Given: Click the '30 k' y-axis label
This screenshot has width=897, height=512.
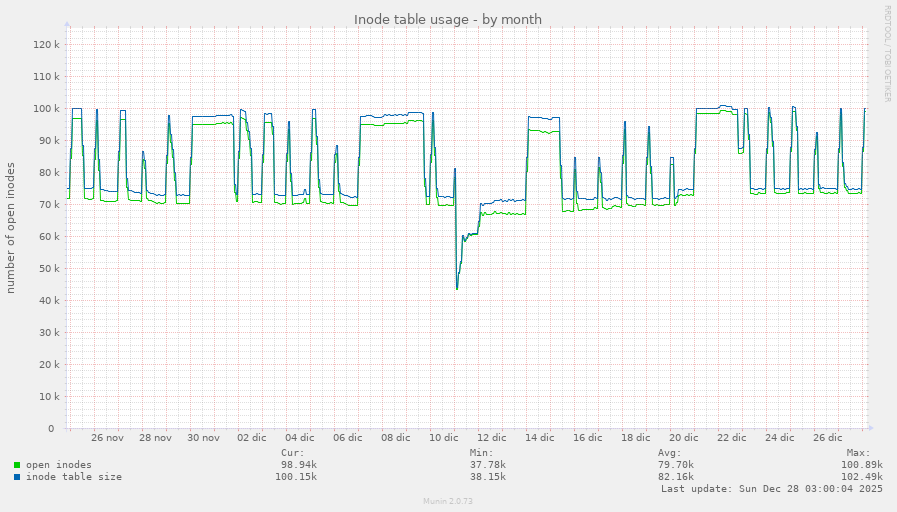Looking at the screenshot, I should [49, 333].
